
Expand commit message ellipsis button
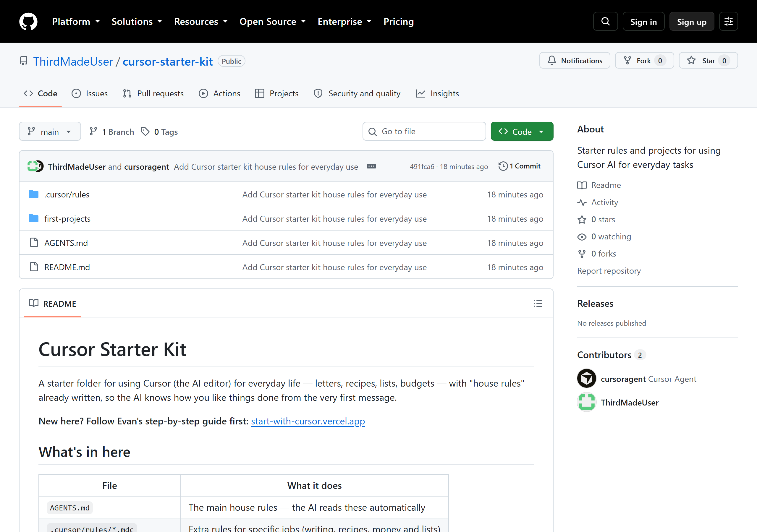pyautogui.click(x=371, y=166)
